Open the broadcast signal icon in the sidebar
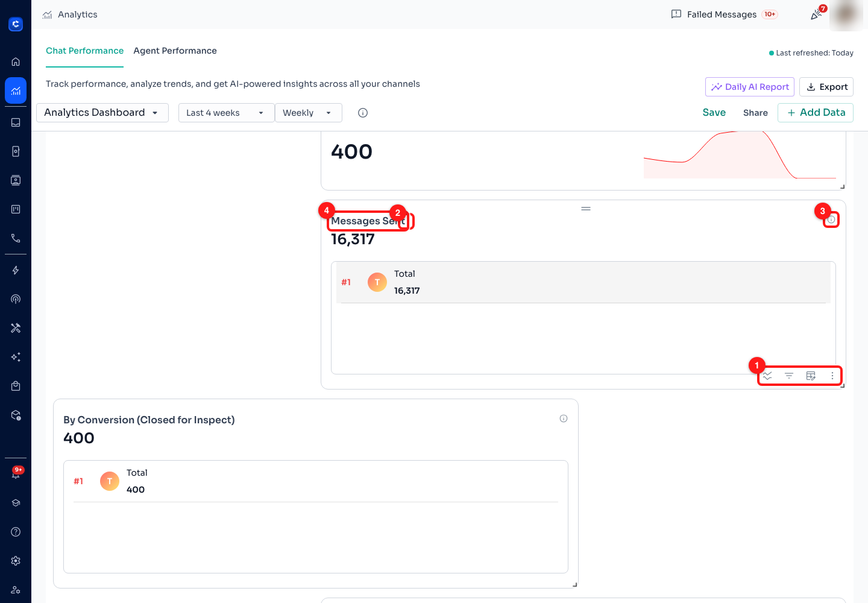 (x=16, y=299)
